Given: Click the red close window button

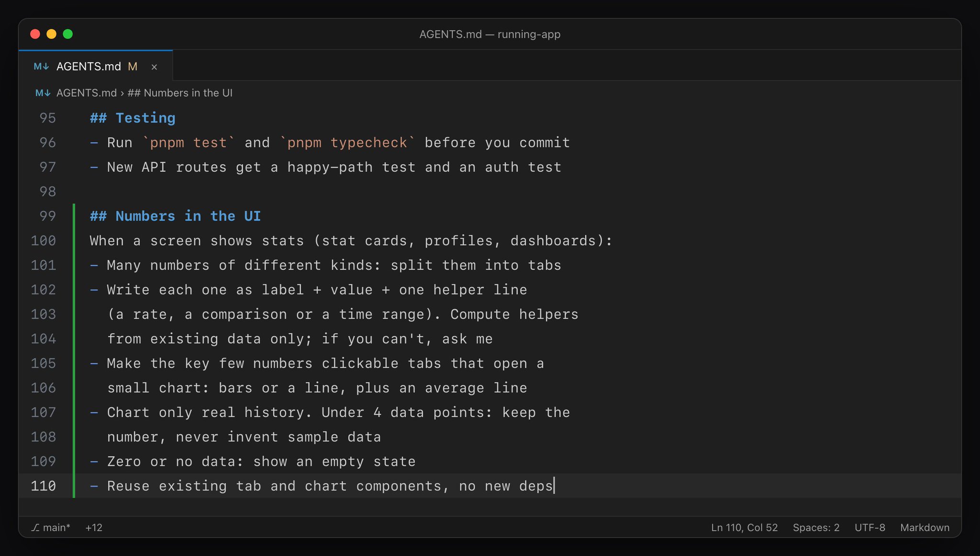Looking at the screenshot, I should (x=35, y=34).
